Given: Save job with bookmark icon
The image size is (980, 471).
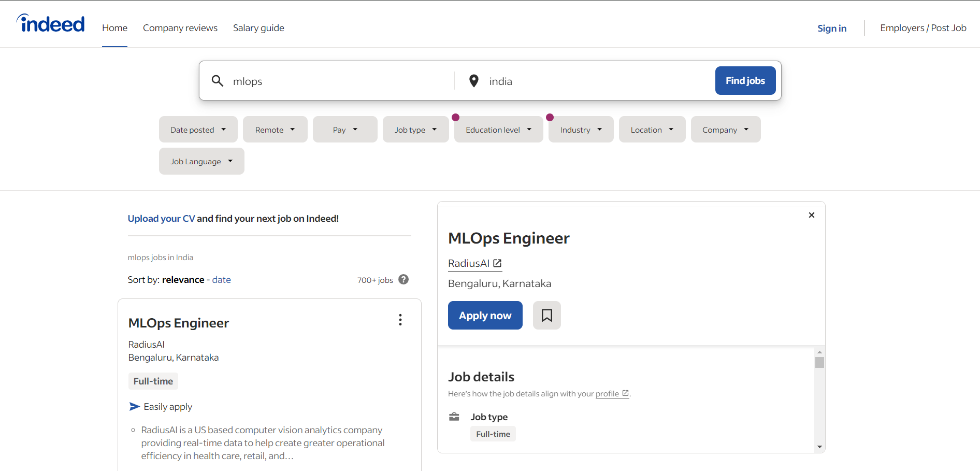Looking at the screenshot, I should (546, 315).
